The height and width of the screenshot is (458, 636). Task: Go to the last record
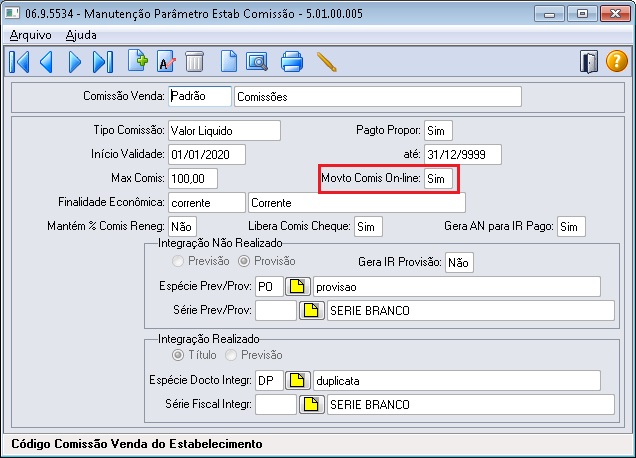pos(103,62)
